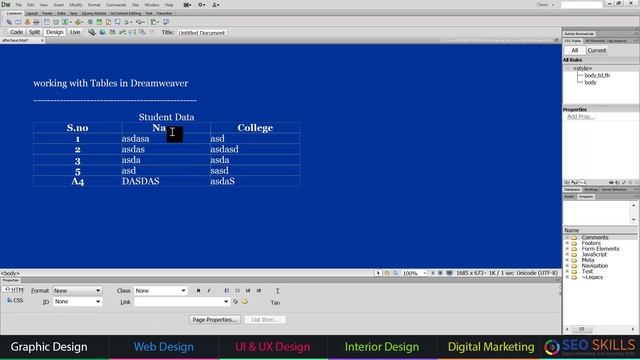Click the Multiscreen preview icon
Viewport: 640px width, 360px height.
(92, 32)
